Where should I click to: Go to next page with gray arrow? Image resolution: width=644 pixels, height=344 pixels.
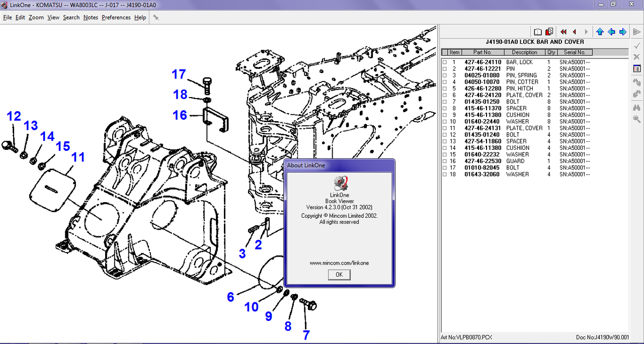(x=586, y=32)
